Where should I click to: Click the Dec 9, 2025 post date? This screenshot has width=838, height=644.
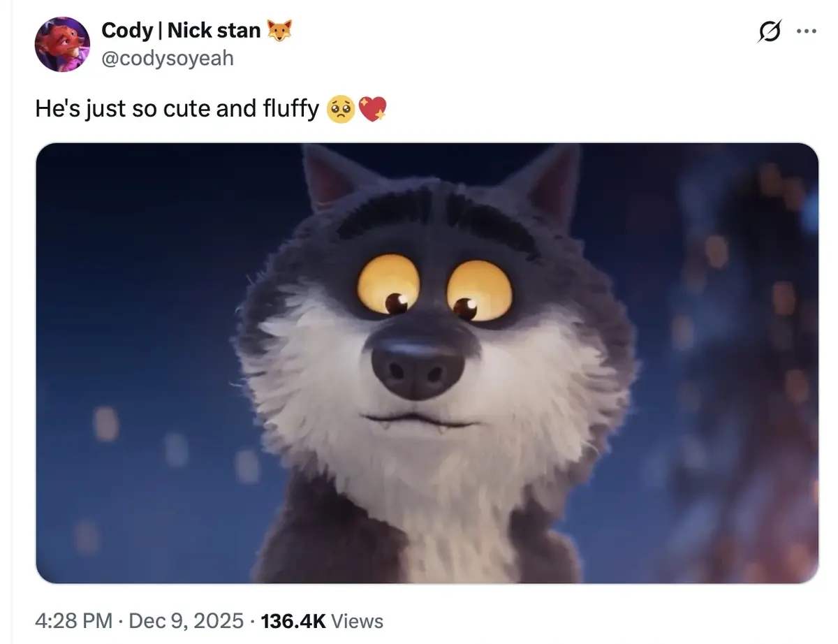tap(187, 620)
